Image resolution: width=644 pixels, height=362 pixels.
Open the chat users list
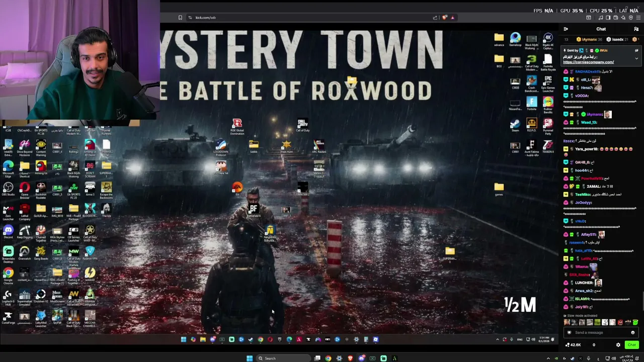coord(636,29)
